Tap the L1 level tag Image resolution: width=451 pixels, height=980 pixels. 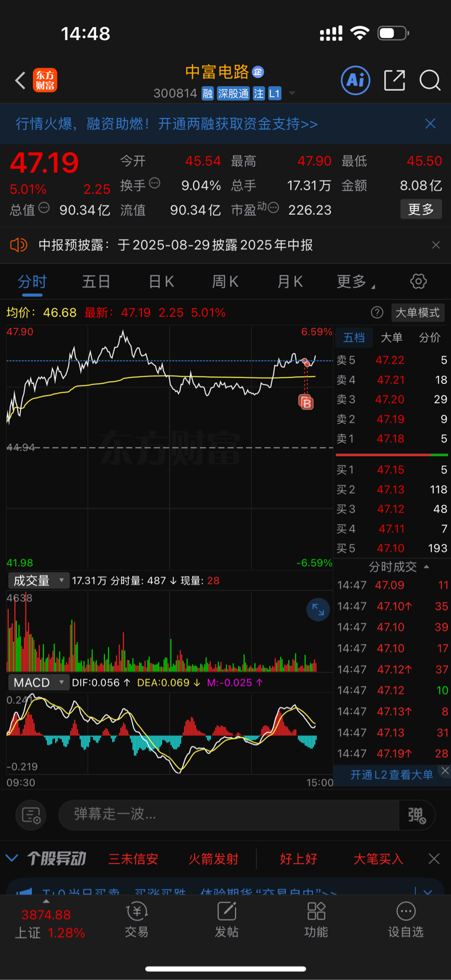(275, 93)
